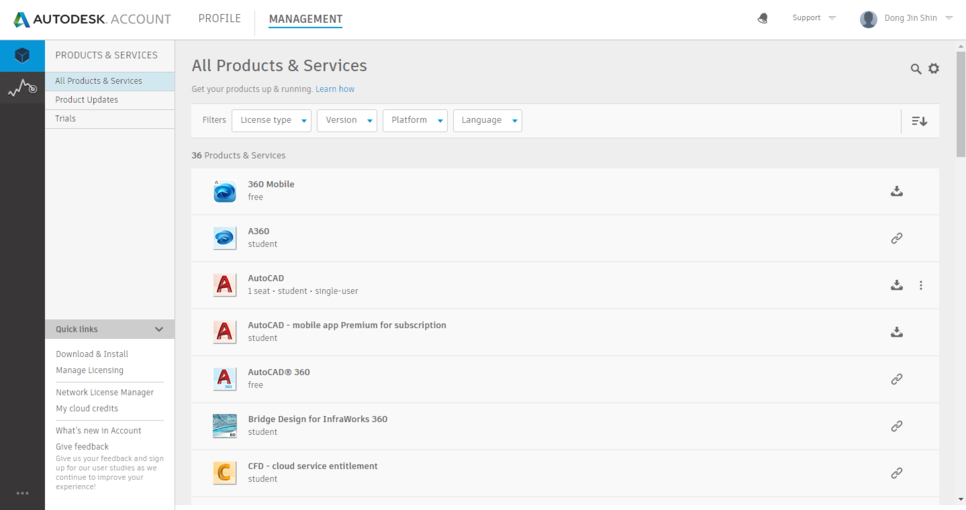Select All Products & Services menu item
Screen dimensions: 966x510
[x=110, y=81]
